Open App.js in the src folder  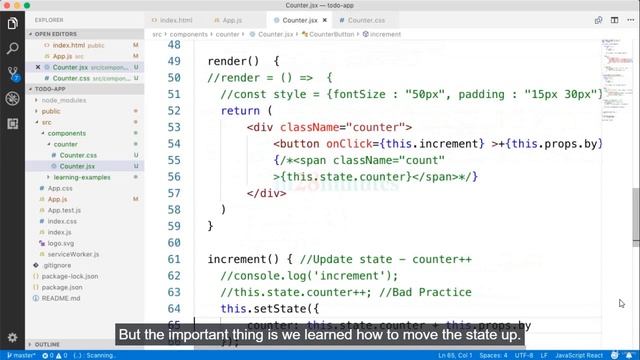click(57, 199)
